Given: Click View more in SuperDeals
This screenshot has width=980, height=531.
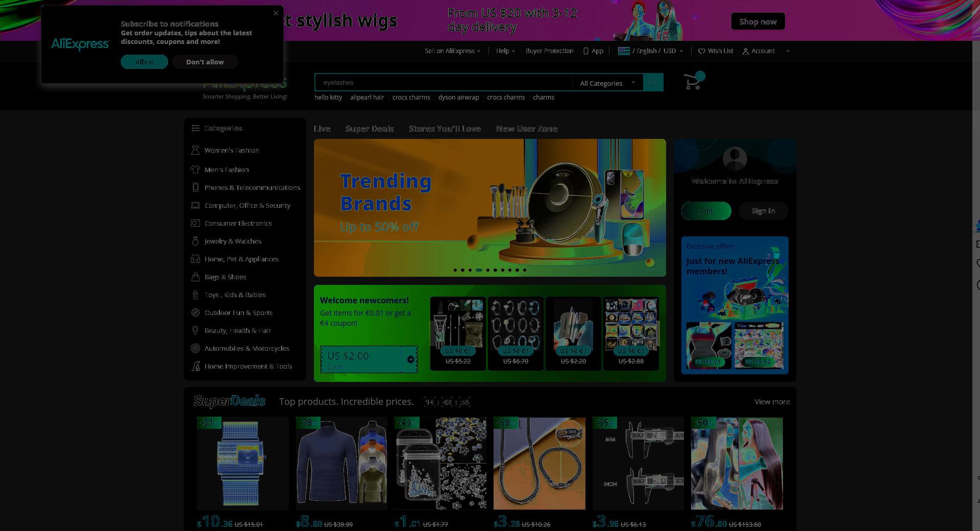Looking at the screenshot, I should pos(772,402).
